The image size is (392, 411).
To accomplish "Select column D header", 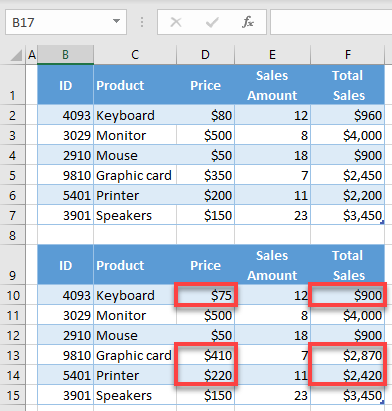I will click(x=205, y=54).
